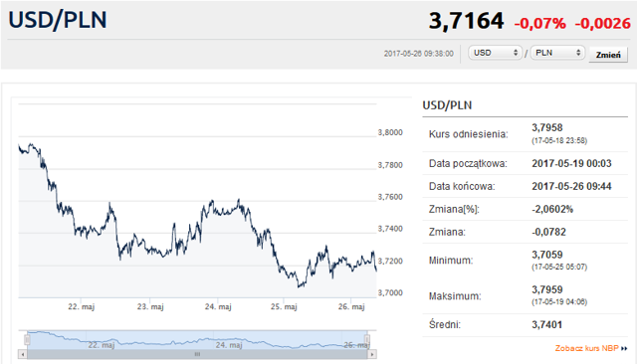Open the USD base currency dropdown
Image resolution: width=637 pixels, height=364 pixels.
[495, 53]
